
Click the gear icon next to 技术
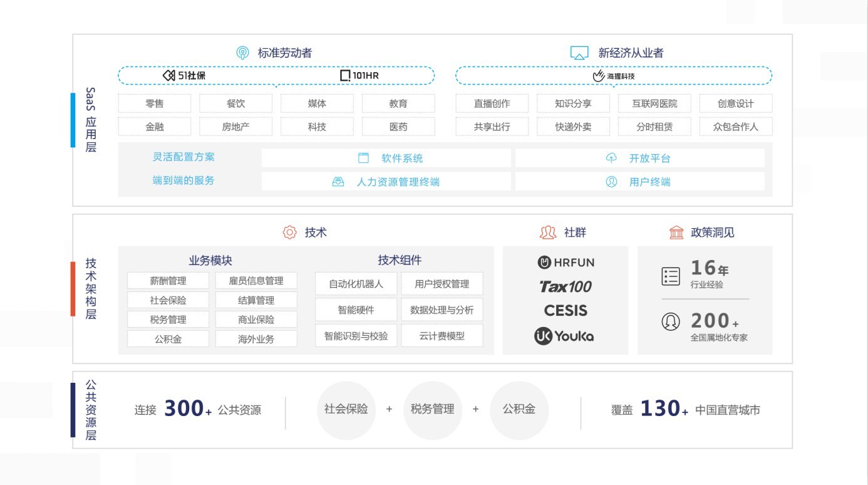click(289, 232)
